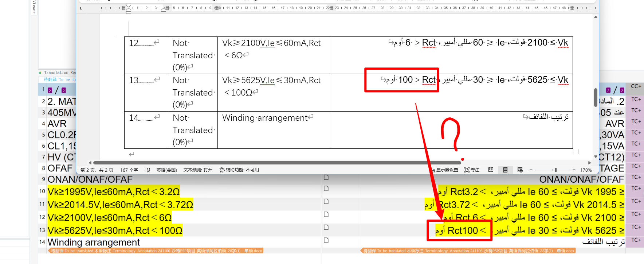Select source segment 10 Vk≥1995V text
This screenshot has width=644, height=264.
(114, 192)
